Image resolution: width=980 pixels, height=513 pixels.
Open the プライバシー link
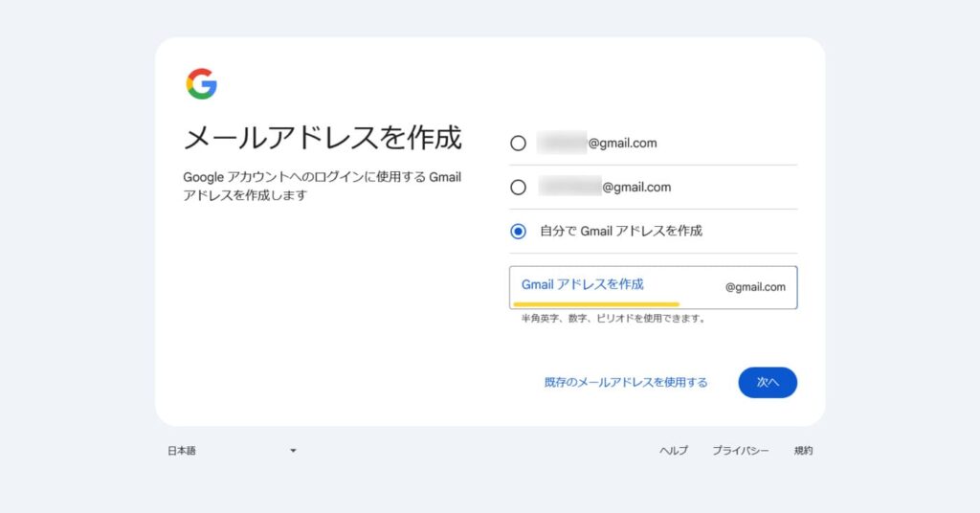(741, 451)
